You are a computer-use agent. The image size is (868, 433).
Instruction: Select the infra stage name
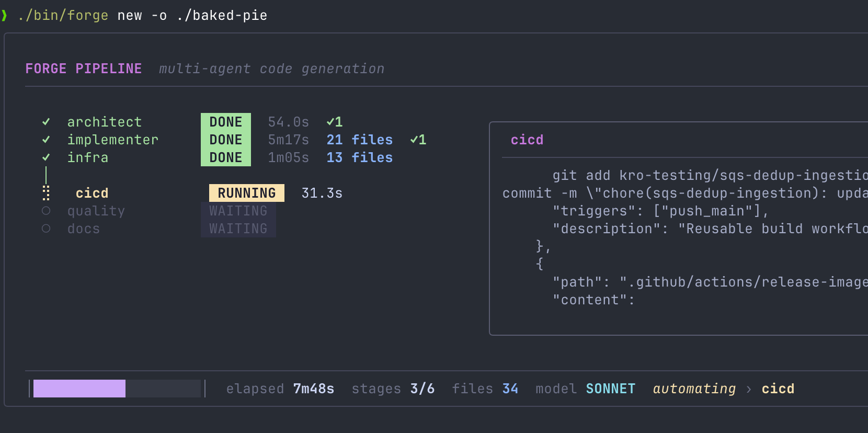[88, 157]
